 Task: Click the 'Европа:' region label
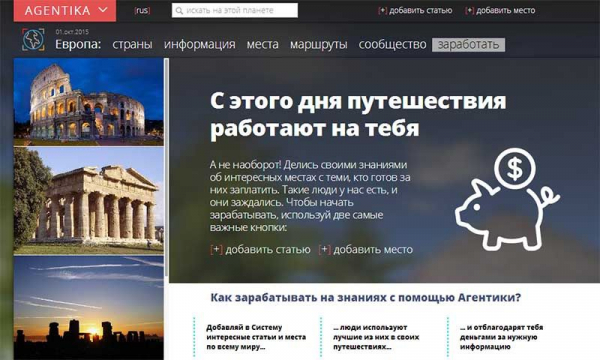(x=78, y=44)
